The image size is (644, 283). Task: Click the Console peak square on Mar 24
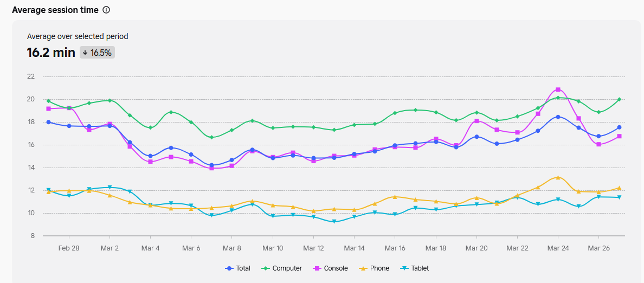click(558, 89)
